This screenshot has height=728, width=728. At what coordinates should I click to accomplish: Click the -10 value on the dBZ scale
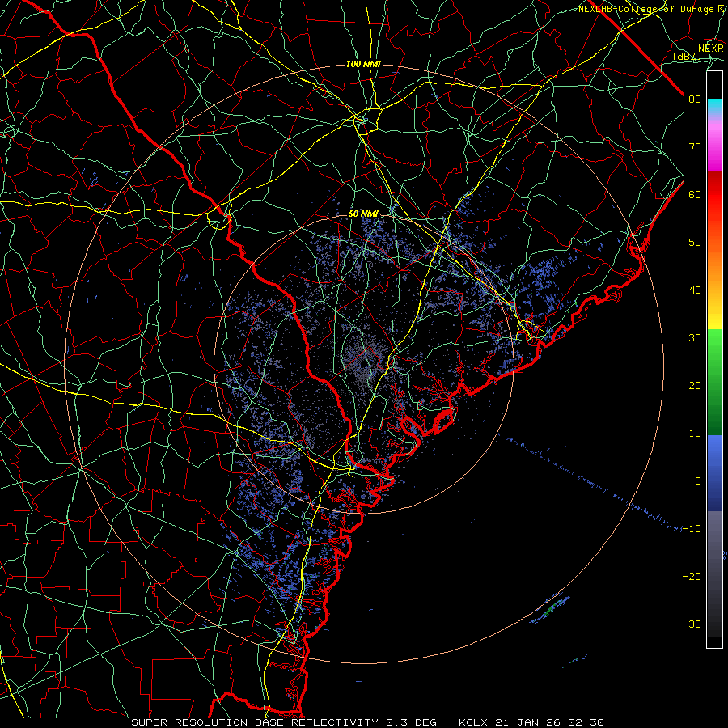tap(692, 529)
